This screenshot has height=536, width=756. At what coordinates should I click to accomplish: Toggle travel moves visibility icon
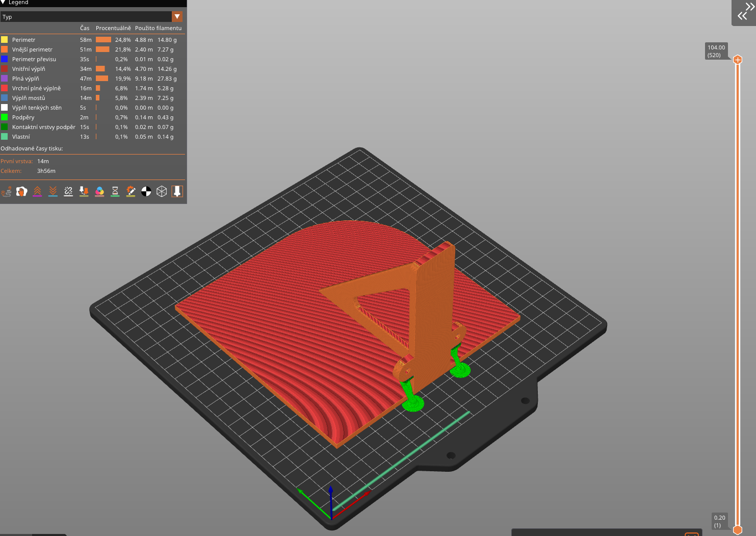[x=6, y=191]
